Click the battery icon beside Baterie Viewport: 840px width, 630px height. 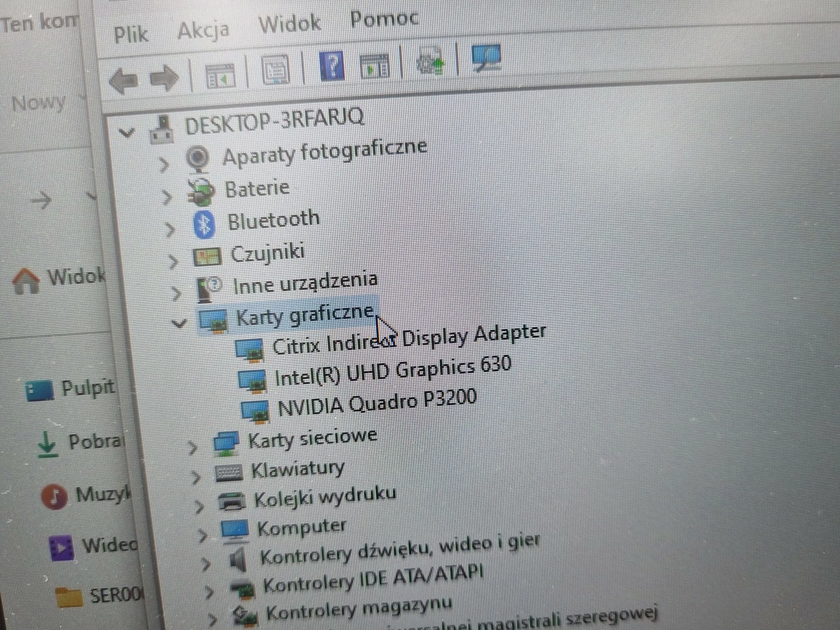click(x=201, y=192)
